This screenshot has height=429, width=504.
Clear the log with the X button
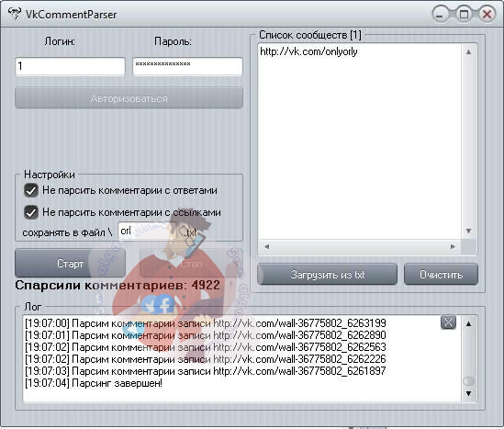pos(448,322)
